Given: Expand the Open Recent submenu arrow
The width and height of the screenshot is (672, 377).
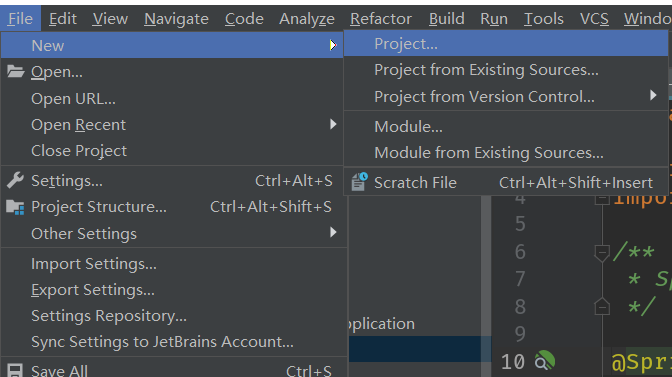Looking at the screenshot, I should [333, 124].
